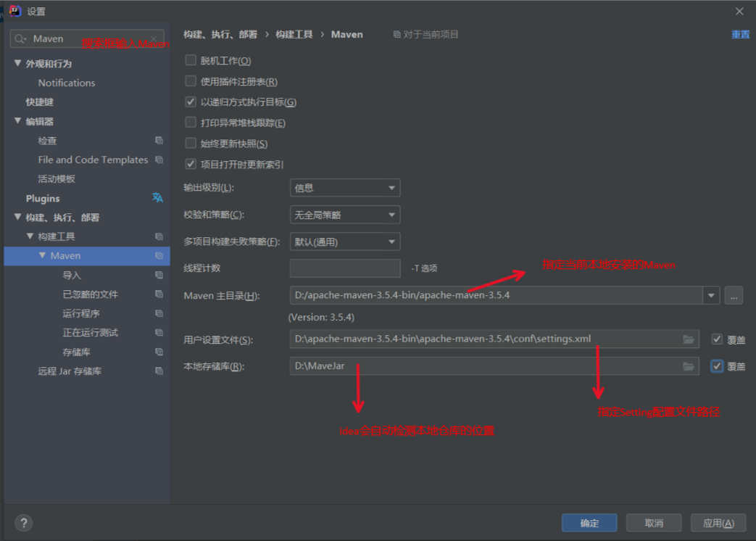Screen dimensions: 756x541
Task: Click the 应用(A) button
Action: point(718,523)
